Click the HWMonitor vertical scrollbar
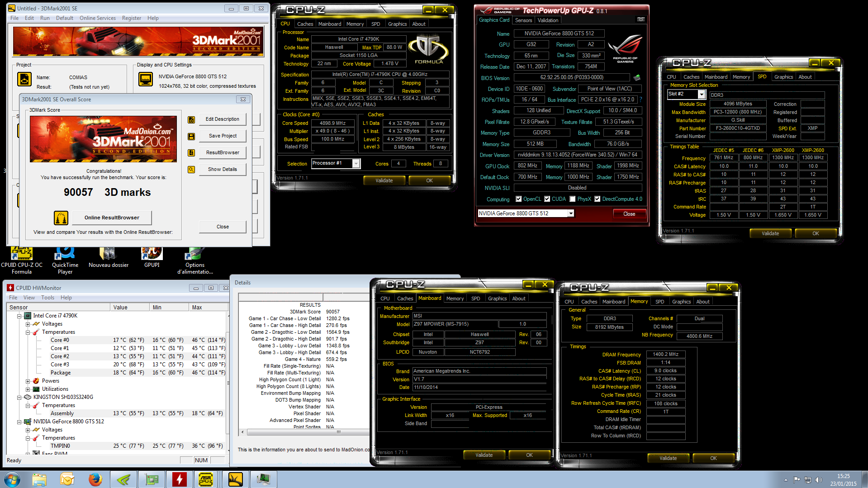This screenshot has height=488, width=868. [227, 382]
